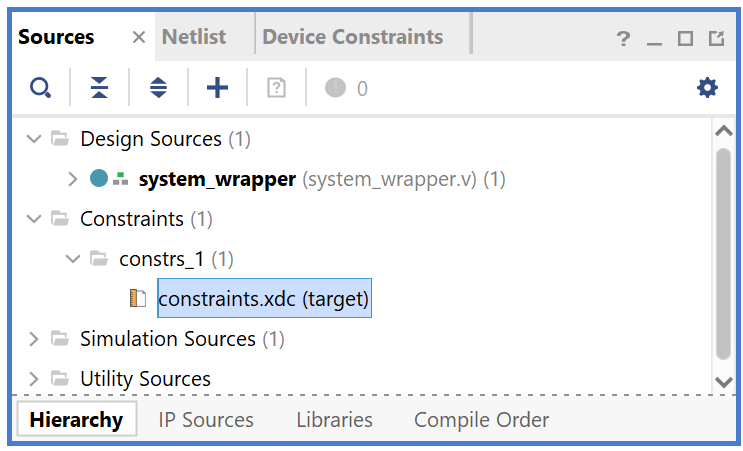
Task: Expand the Utility Sources folder
Action: click(33, 379)
